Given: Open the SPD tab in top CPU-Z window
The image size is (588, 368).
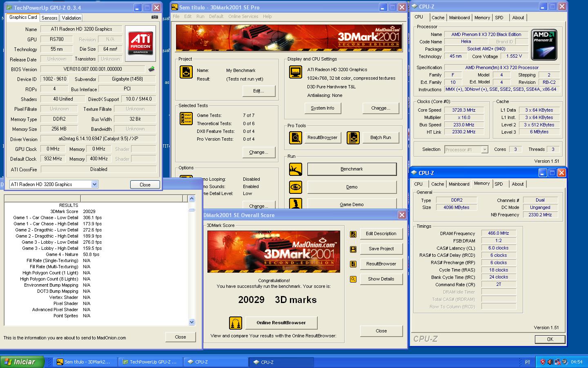Looking at the screenshot, I should click(x=499, y=18).
